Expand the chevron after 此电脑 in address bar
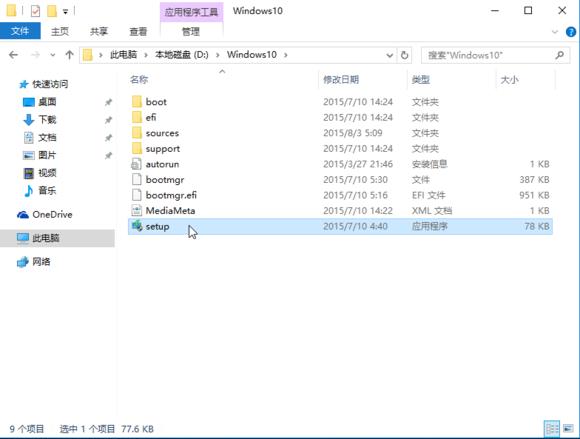The width and height of the screenshot is (580, 439). click(146, 55)
